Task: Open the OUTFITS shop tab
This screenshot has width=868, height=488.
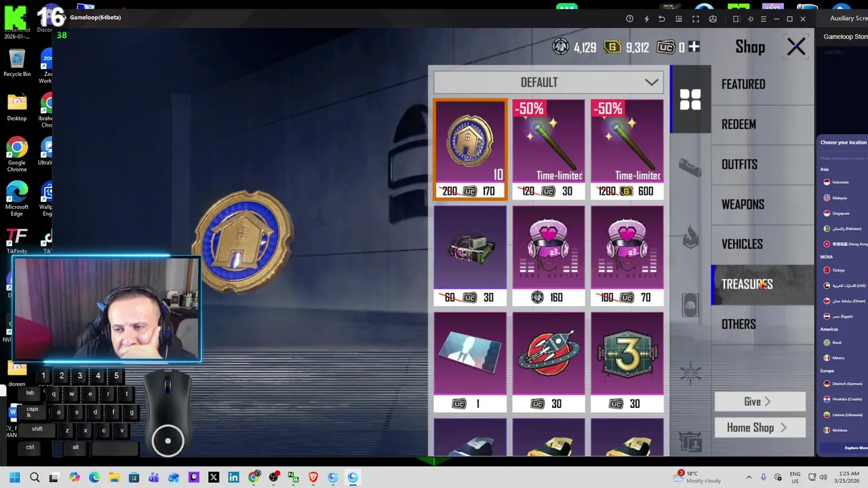Action: 762,165
